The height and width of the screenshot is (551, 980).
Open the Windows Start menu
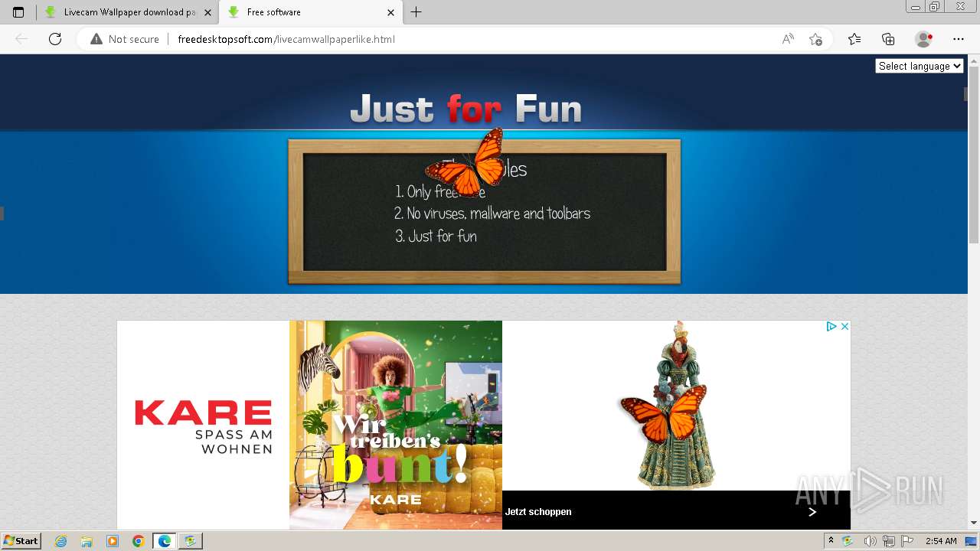coord(21,540)
